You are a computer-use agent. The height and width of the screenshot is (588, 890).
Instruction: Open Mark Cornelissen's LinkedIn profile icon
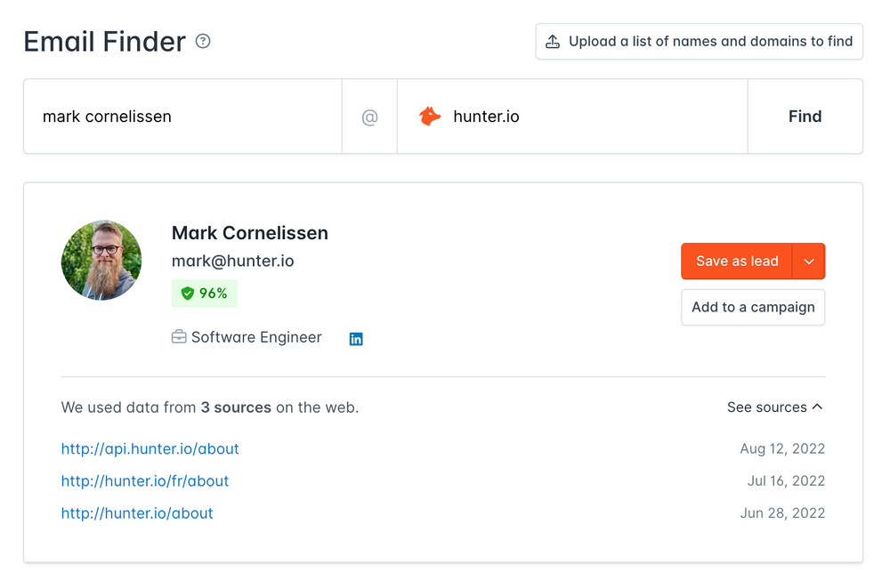[356, 338]
